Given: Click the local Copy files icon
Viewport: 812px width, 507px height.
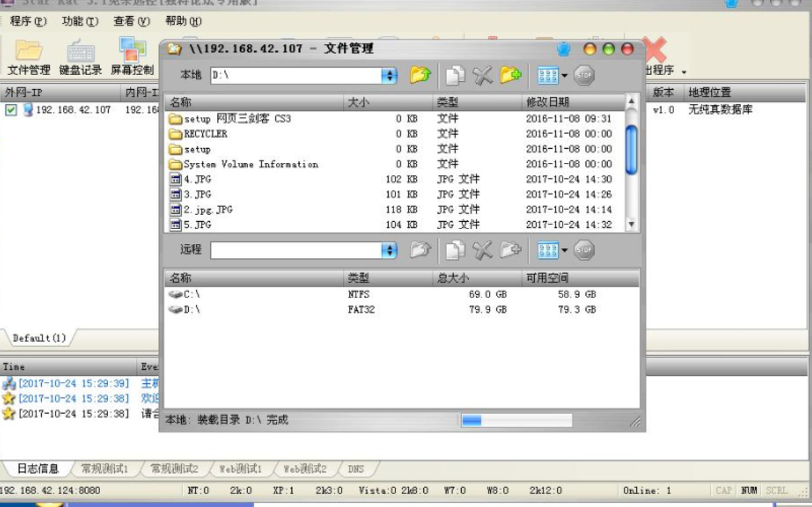Looking at the screenshot, I should tap(455, 75).
